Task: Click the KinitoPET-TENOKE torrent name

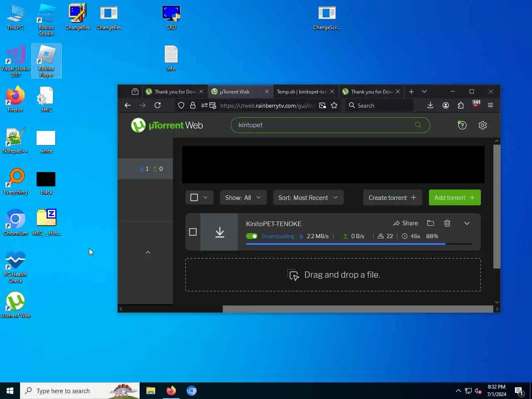Action: [x=273, y=224]
